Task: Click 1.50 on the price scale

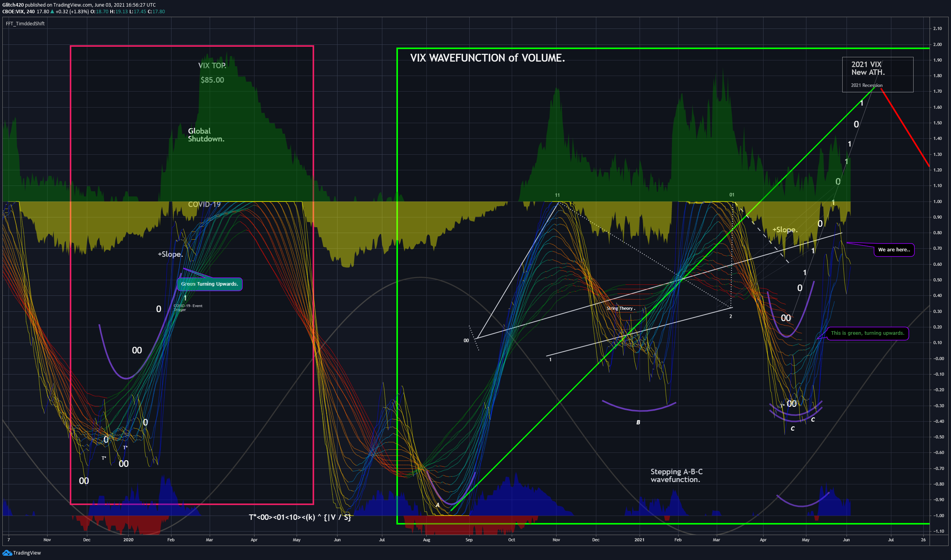Action: point(938,123)
